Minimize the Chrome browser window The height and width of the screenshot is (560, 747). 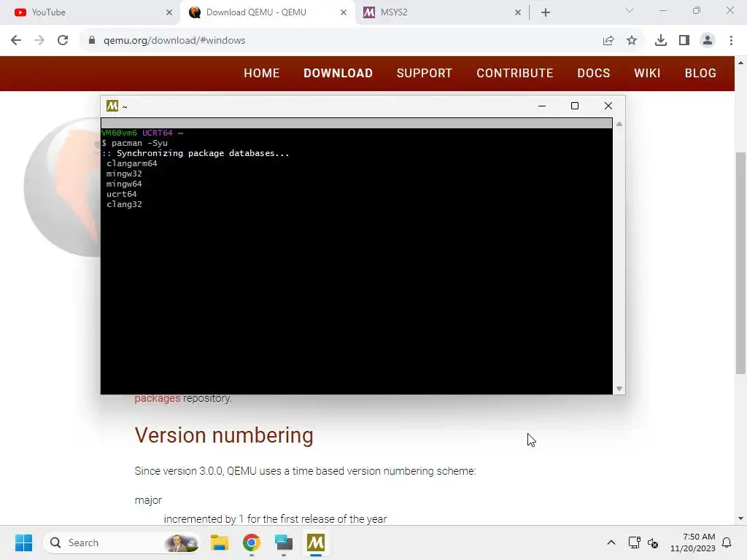[663, 10]
